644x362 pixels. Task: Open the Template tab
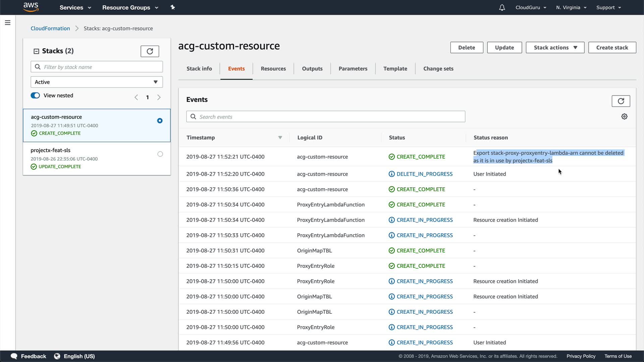(x=395, y=69)
